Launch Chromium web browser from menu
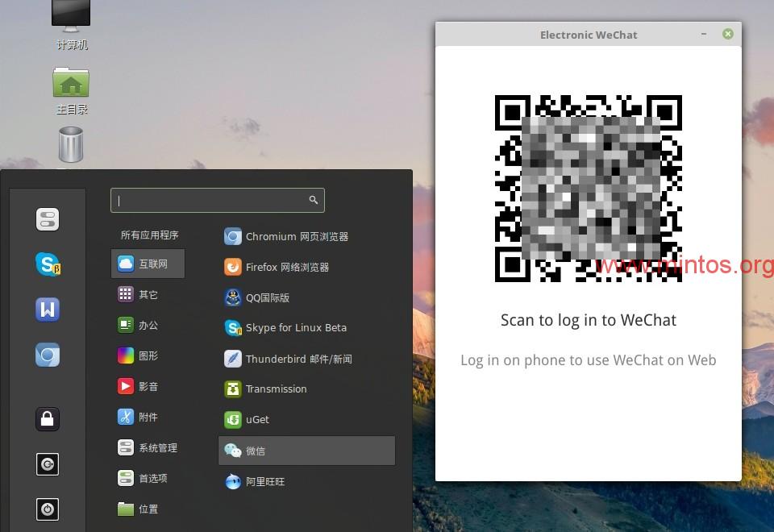The width and height of the screenshot is (774, 532). tap(296, 237)
